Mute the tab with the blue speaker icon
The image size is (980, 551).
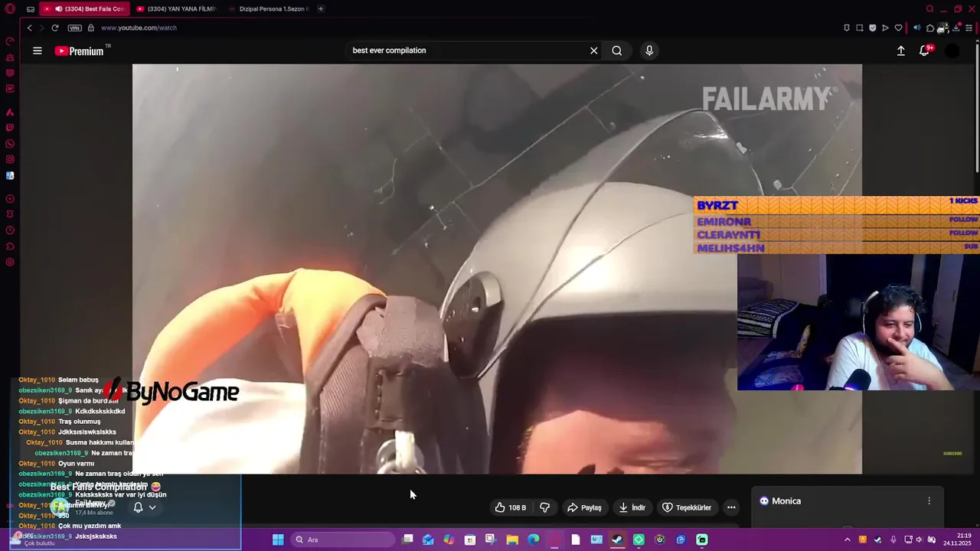coord(917,28)
